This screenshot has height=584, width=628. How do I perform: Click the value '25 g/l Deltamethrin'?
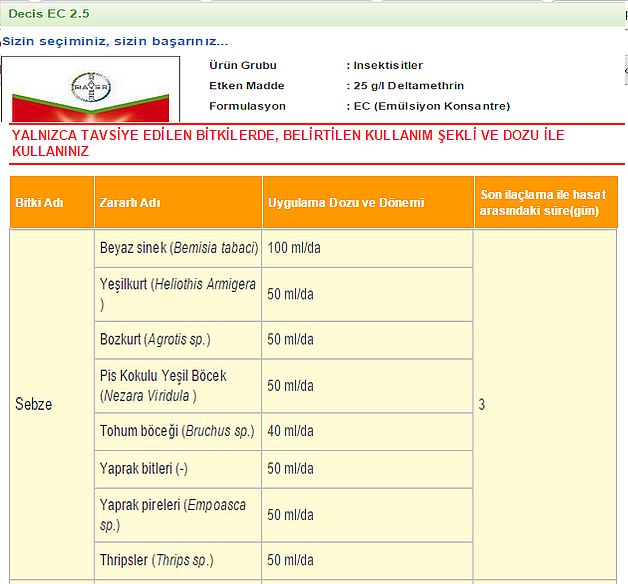click(409, 86)
